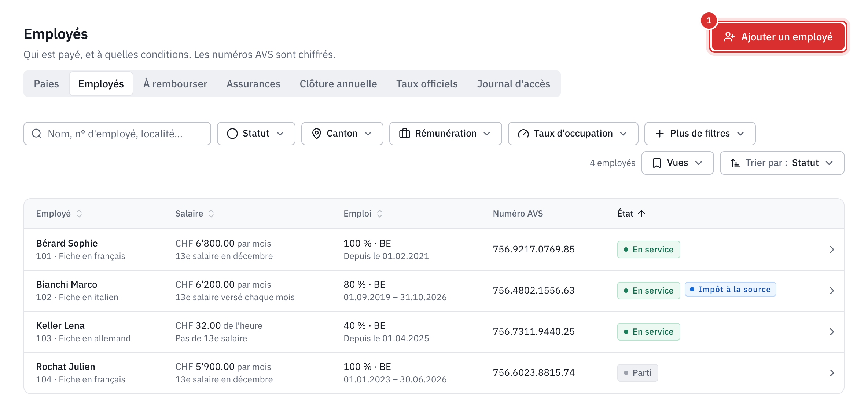Click AVS number 756.6023.8815.74
This screenshot has height=411, width=868.
(x=534, y=373)
